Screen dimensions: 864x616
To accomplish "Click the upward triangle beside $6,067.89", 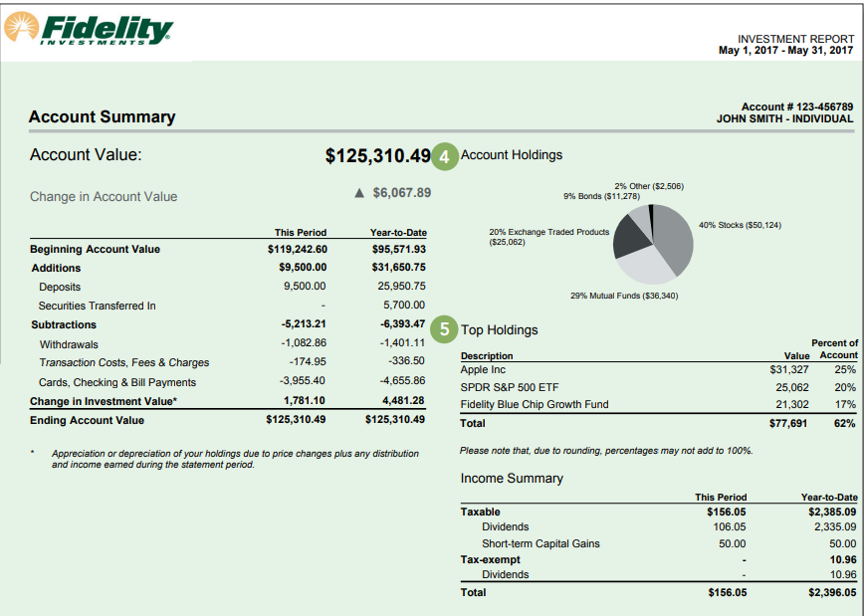I will click(x=359, y=192).
